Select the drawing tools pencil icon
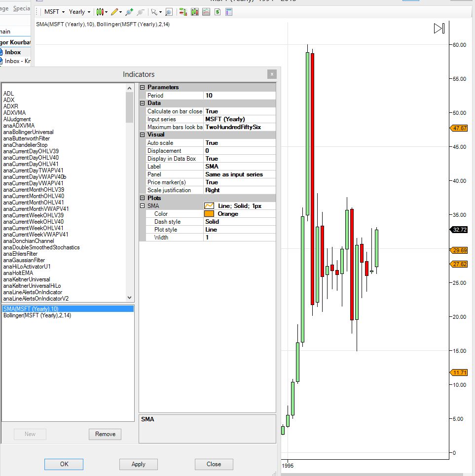Image resolution: width=475 pixels, height=476 pixels. [x=114, y=12]
